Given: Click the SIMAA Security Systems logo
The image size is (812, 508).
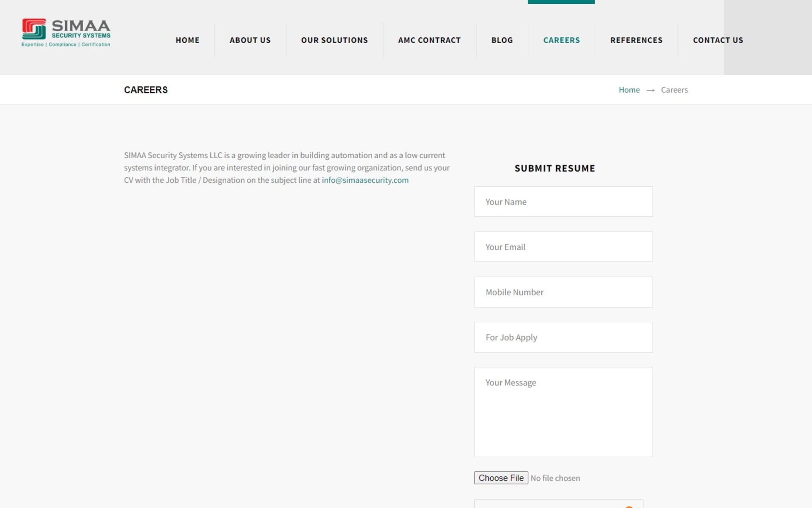Looking at the screenshot, I should pos(66,33).
